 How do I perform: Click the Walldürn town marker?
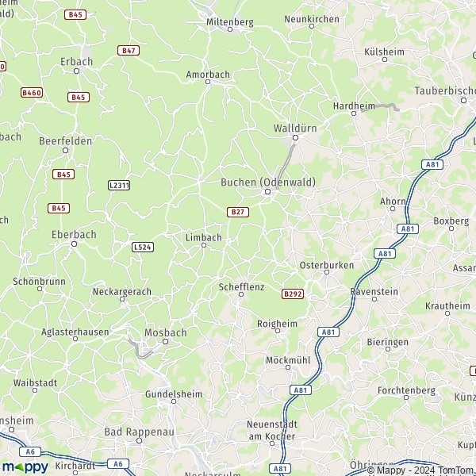click(x=295, y=138)
